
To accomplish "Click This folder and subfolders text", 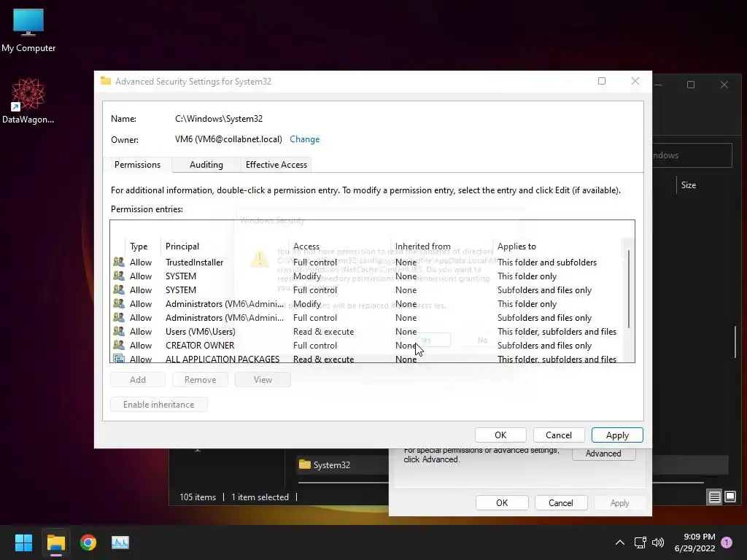I will click(x=547, y=262).
